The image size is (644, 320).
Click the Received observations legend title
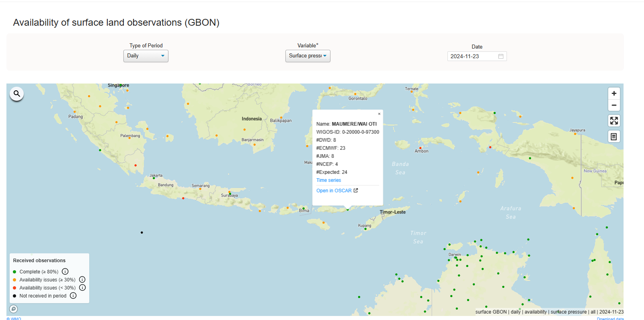click(x=39, y=261)
